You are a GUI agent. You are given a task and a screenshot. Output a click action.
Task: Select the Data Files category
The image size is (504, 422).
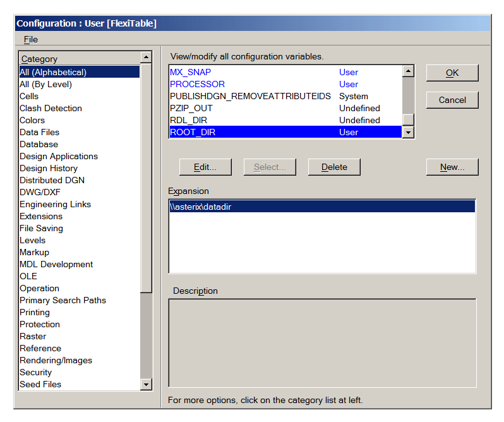(80, 132)
